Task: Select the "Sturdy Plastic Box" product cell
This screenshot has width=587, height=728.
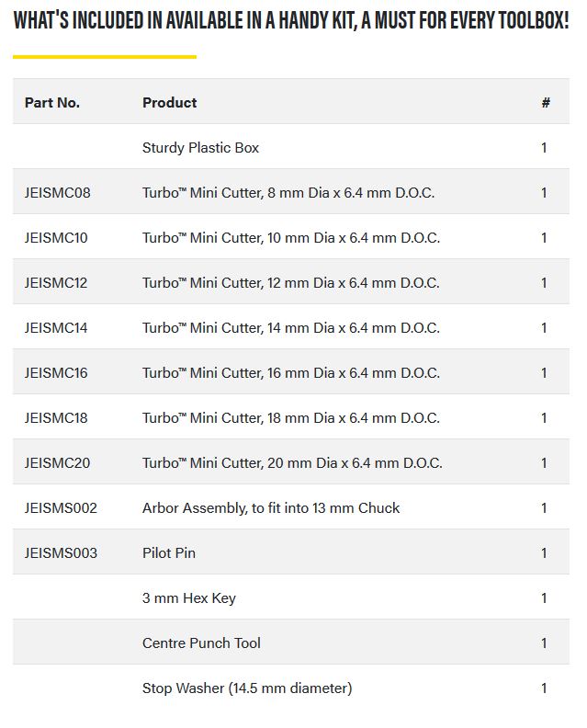Action: 201,148
